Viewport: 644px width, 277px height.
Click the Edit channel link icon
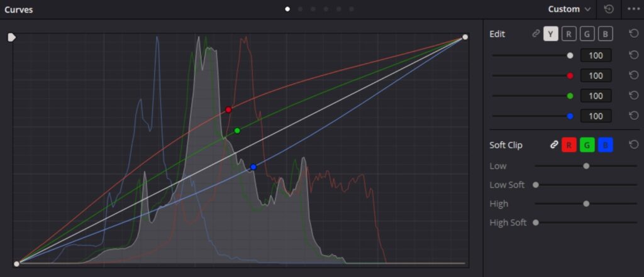[x=536, y=34]
